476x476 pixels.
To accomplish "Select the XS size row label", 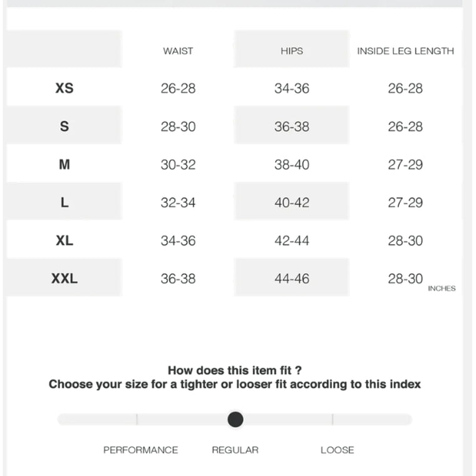I will click(65, 88).
